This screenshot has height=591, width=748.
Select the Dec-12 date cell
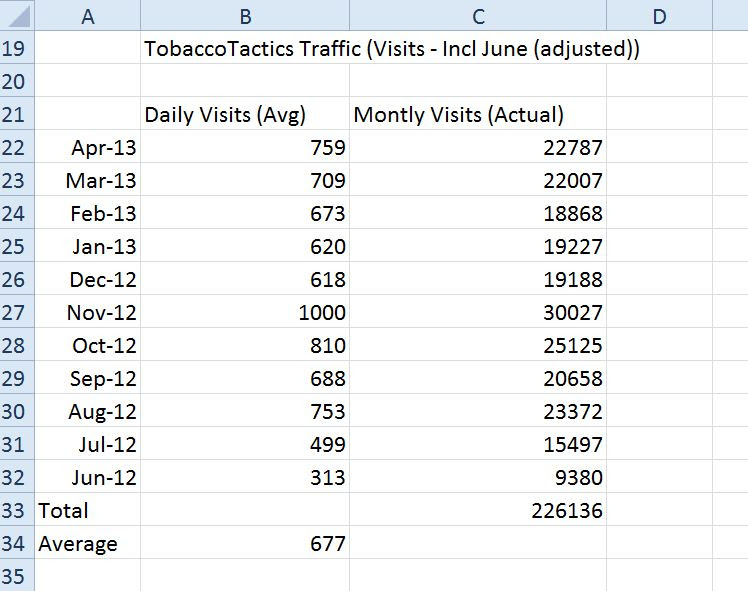pyautogui.click(x=88, y=279)
